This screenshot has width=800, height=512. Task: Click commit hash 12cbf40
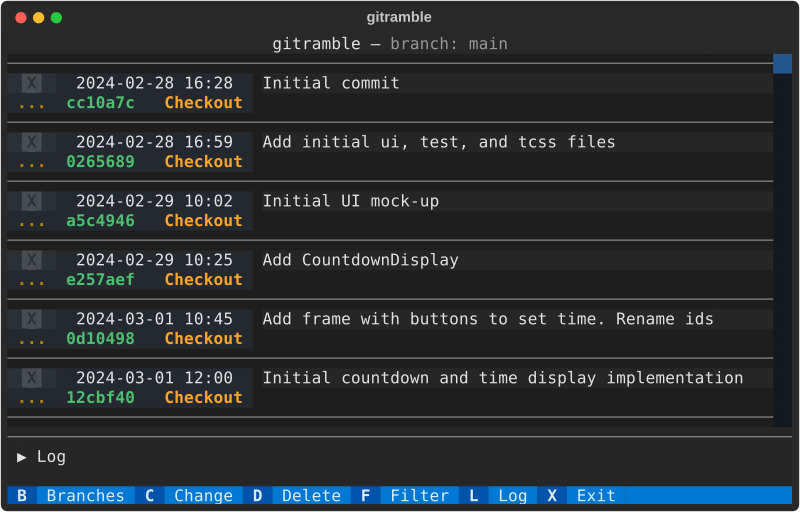(101, 398)
